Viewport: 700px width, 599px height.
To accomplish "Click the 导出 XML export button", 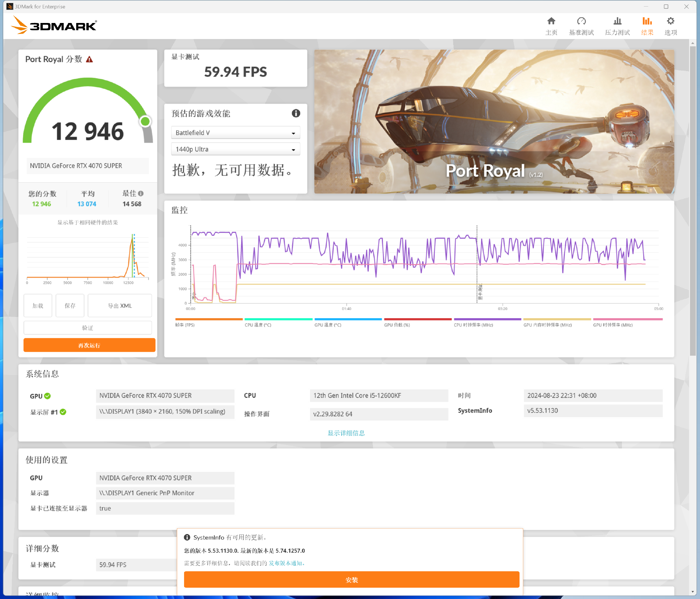I will point(120,306).
